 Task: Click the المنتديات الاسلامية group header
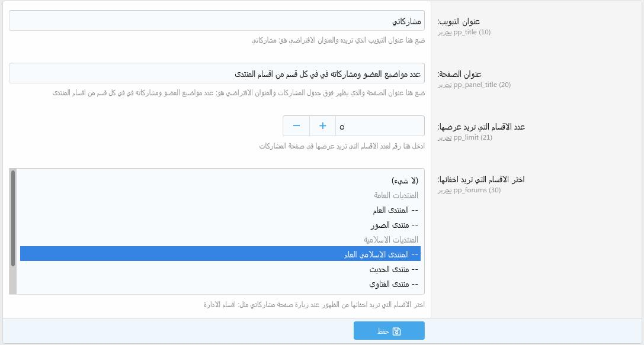click(x=391, y=240)
